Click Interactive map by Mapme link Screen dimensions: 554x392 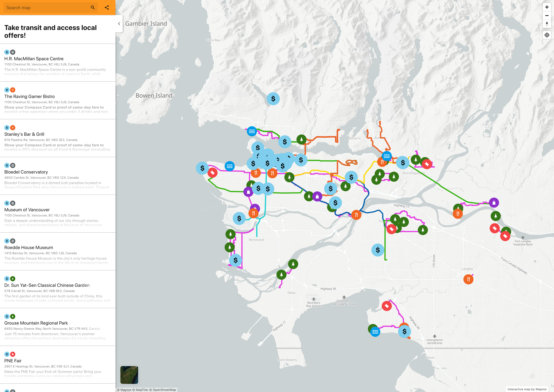tap(527, 389)
